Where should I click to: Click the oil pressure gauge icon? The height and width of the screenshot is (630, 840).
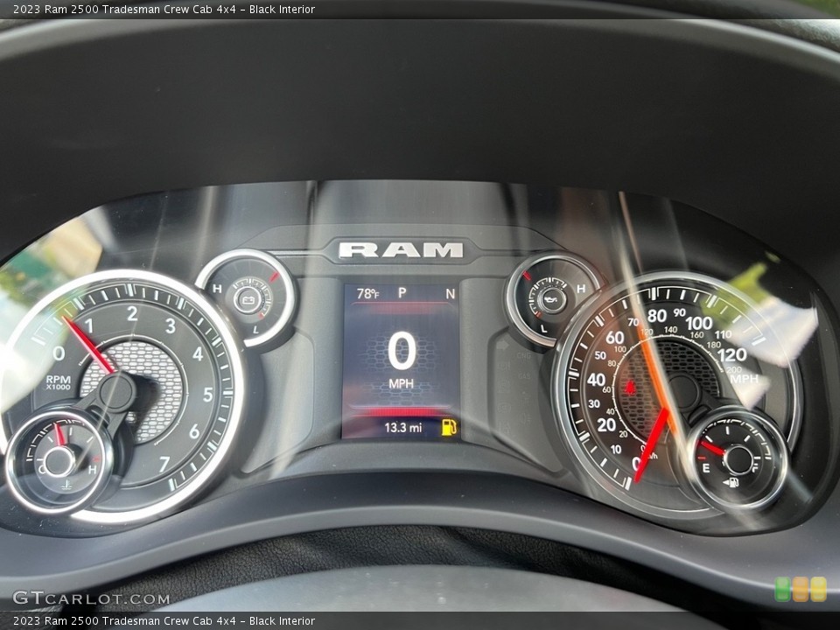(x=552, y=299)
